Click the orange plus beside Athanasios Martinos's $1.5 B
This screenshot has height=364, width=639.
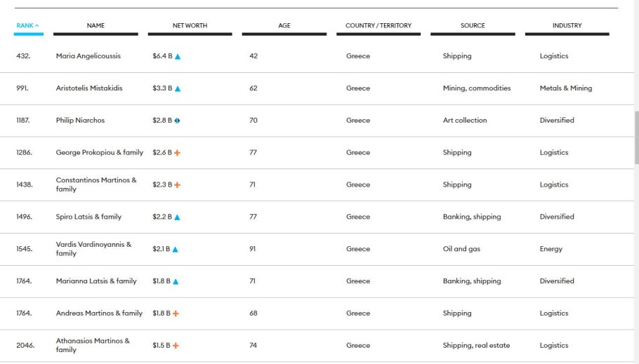pos(176,346)
